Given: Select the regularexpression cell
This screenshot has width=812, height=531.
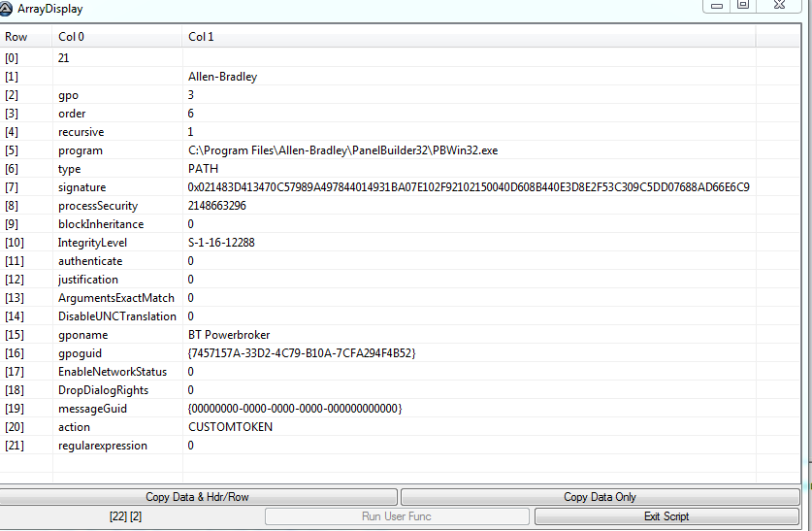Looking at the screenshot, I should coord(103,446).
